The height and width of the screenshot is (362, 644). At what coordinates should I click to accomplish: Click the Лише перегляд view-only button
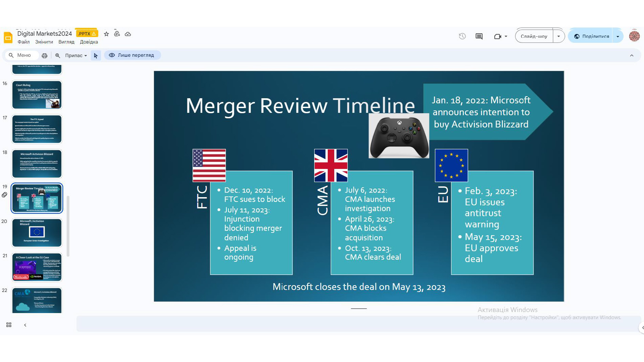coord(132,55)
